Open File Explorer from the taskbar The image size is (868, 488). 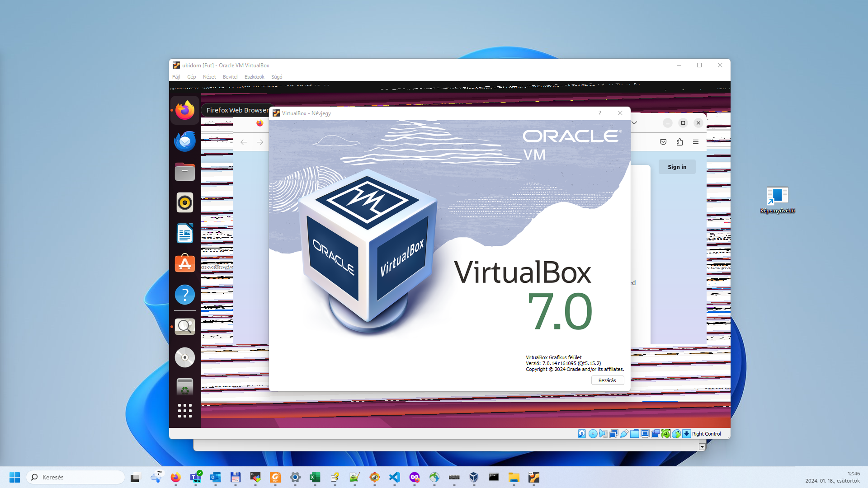point(514,477)
